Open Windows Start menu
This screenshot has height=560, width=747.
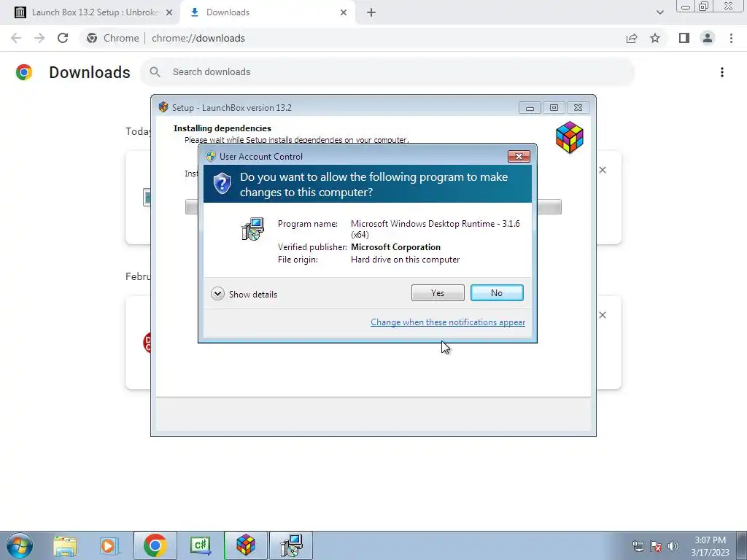(20, 545)
